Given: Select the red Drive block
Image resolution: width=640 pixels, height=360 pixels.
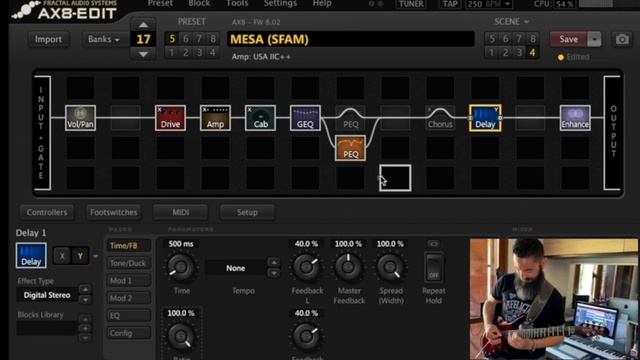Looking at the screenshot, I should coord(170,118).
